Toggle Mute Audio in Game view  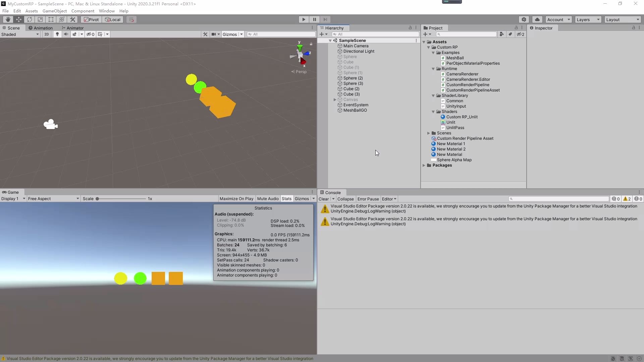[x=268, y=199]
